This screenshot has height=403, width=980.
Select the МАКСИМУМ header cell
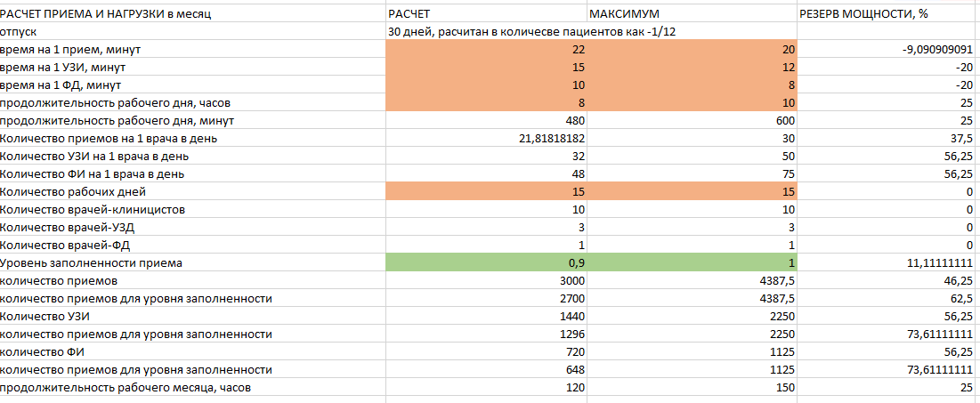point(692,13)
